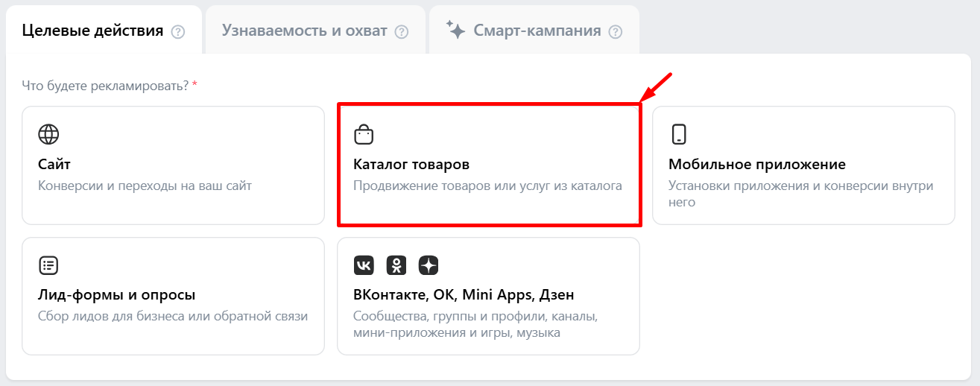
Task: Click the Дзен star logo icon
Action: tap(429, 265)
